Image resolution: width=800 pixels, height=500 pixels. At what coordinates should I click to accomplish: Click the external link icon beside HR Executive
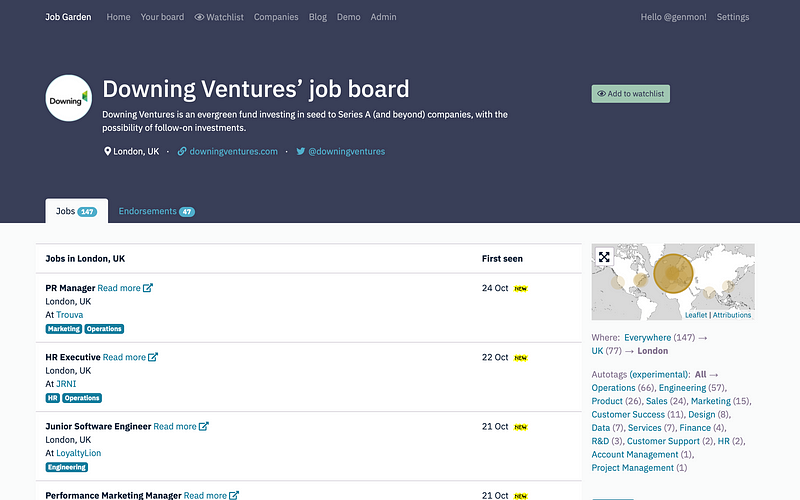click(153, 357)
